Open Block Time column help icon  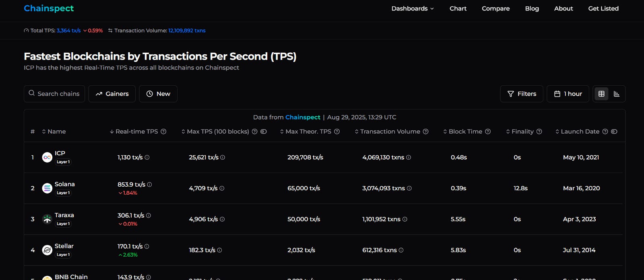(488, 132)
